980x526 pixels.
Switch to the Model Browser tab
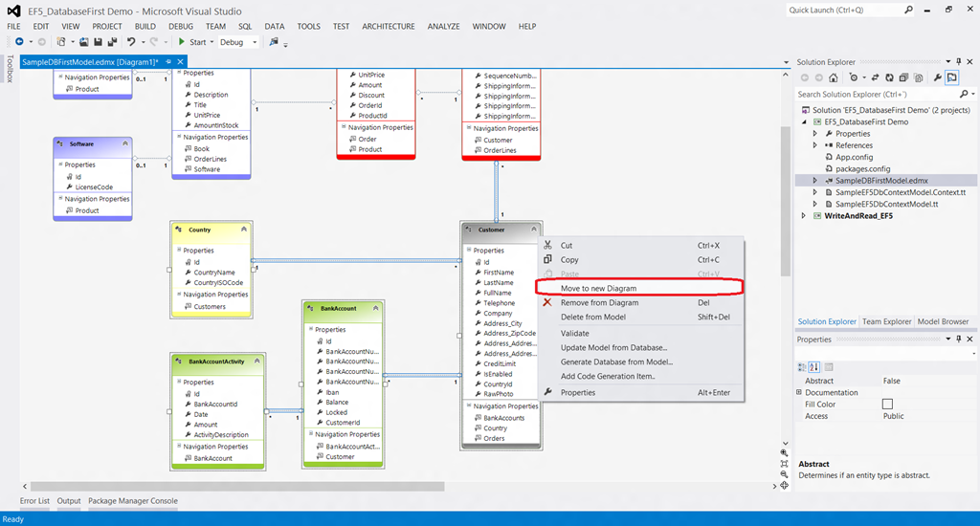(x=943, y=321)
